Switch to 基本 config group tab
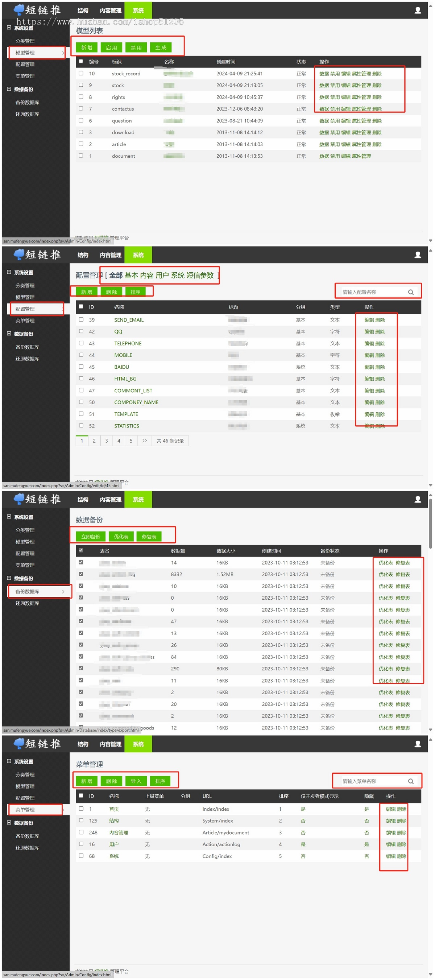This screenshot has width=435, height=980. [131, 276]
